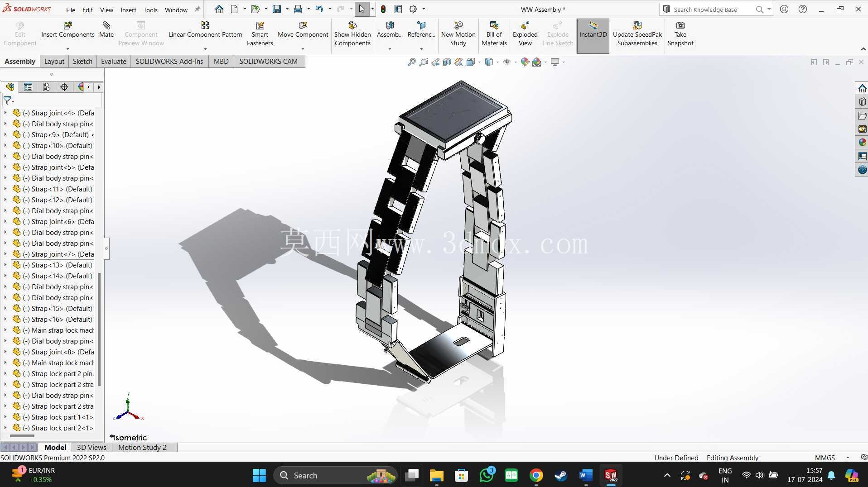Open the Insert Components dropdown arrow
Image resolution: width=868 pixels, height=487 pixels.
click(x=68, y=49)
